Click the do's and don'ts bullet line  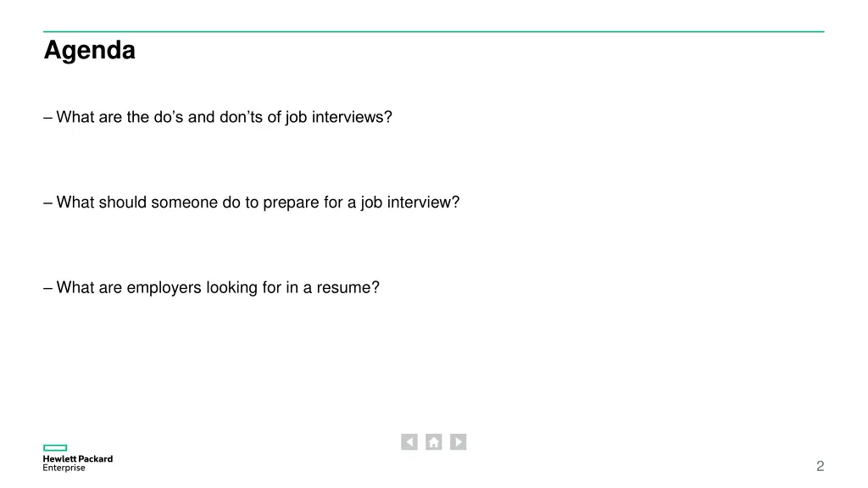218,117
